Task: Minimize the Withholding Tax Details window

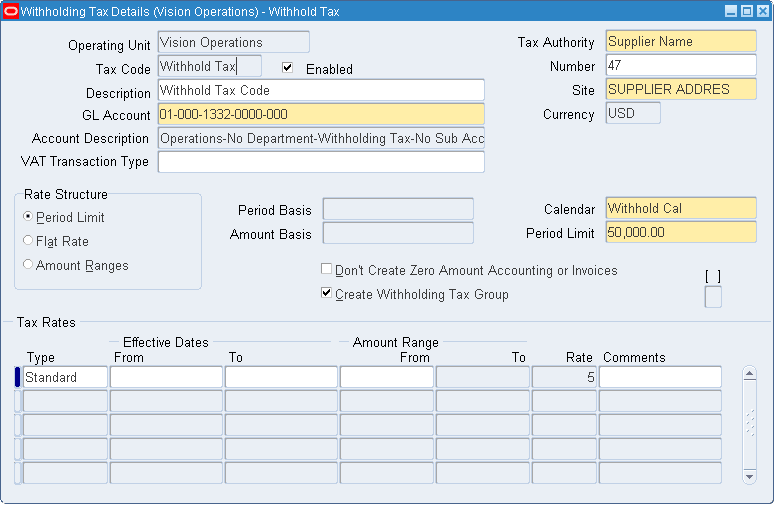Action: coord(731,11)
